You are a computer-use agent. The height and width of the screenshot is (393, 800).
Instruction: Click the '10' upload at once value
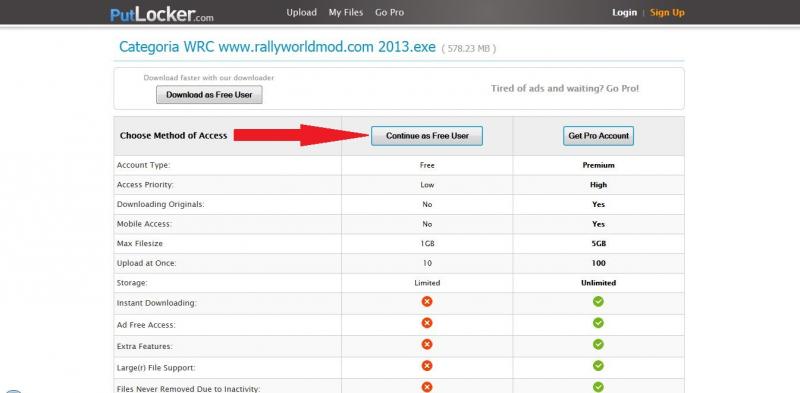pos(427,263)
